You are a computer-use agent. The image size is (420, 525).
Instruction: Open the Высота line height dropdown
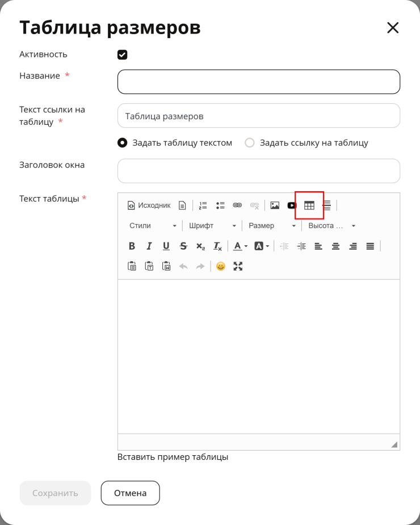pyautogui.click(x=331, y=226)
